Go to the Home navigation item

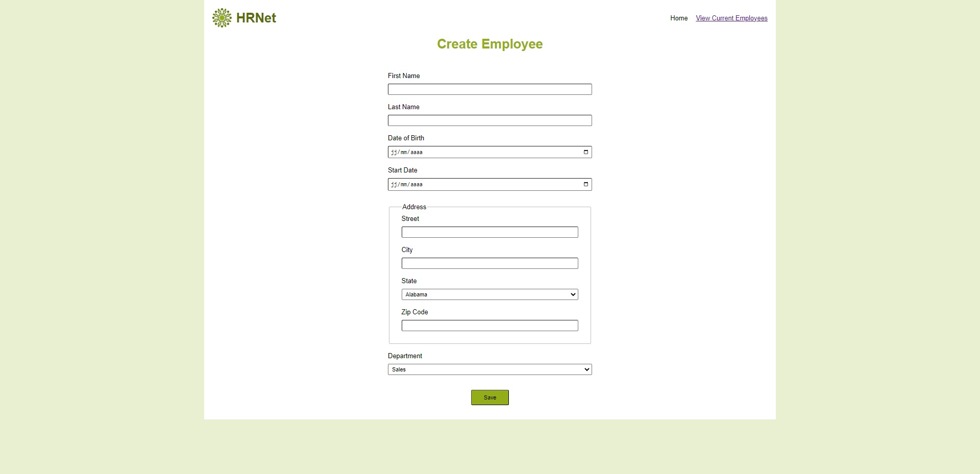click(679, 18)
